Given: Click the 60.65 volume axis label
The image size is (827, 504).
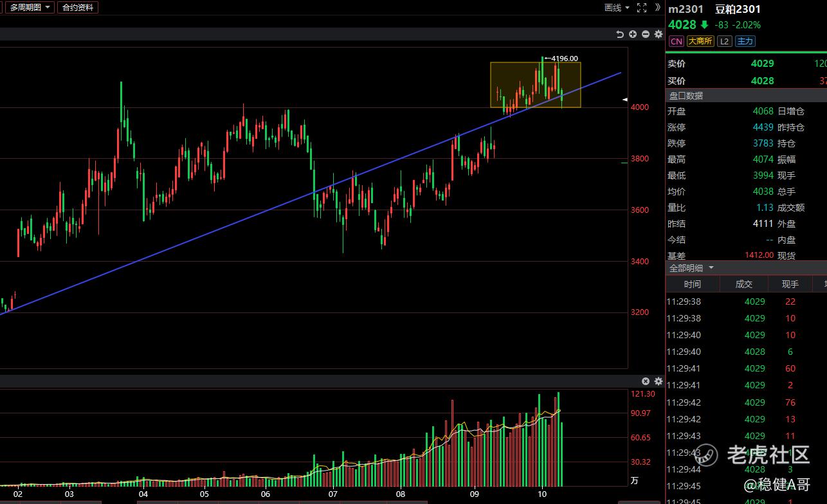Looking at the screenshot, I should tap(641, 437).
